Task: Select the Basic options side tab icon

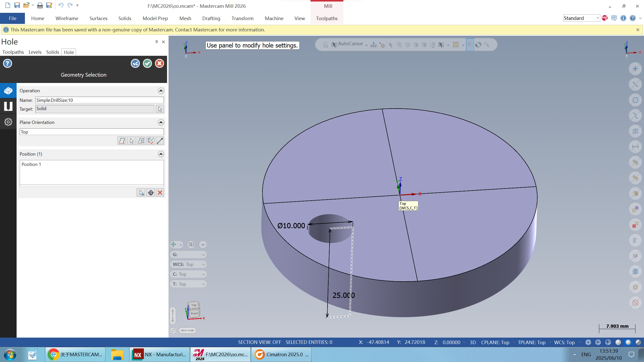Action: [8, 90]
